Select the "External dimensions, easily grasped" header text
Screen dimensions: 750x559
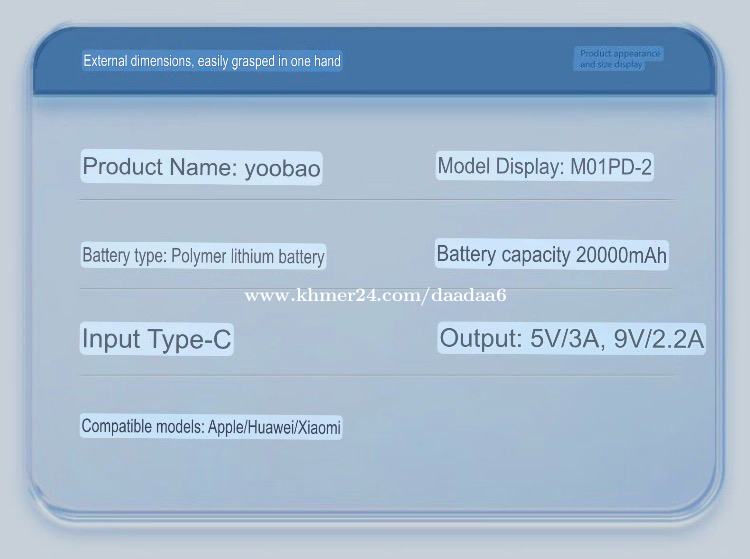[x=211, y=61]
